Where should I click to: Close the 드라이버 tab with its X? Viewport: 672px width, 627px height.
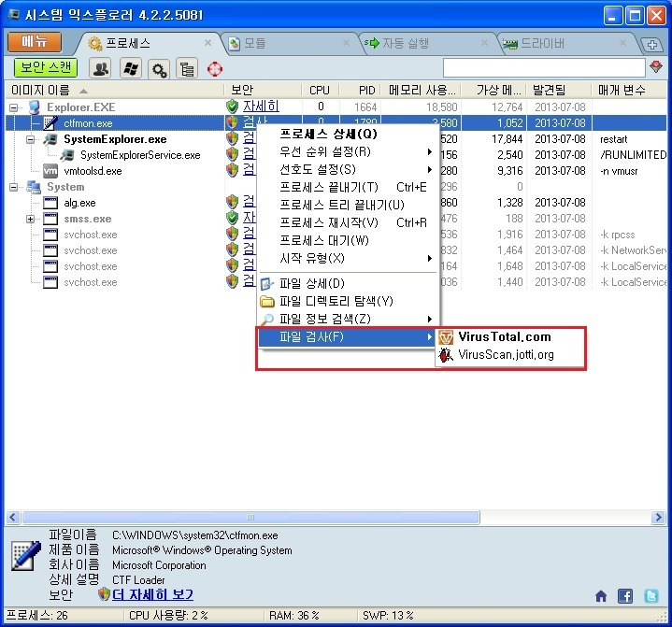pyautogui.click(x=622, y=42)
